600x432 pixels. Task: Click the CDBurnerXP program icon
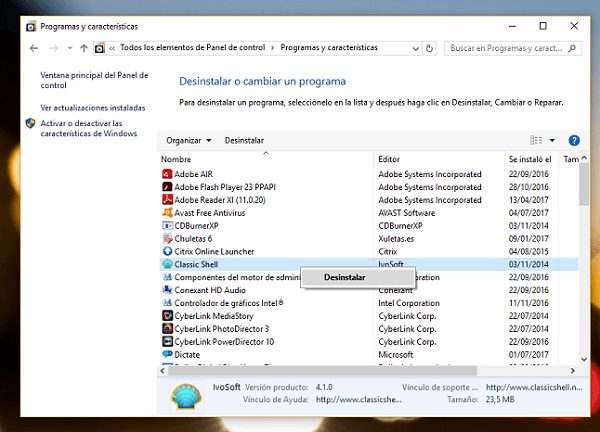(167, 226)
